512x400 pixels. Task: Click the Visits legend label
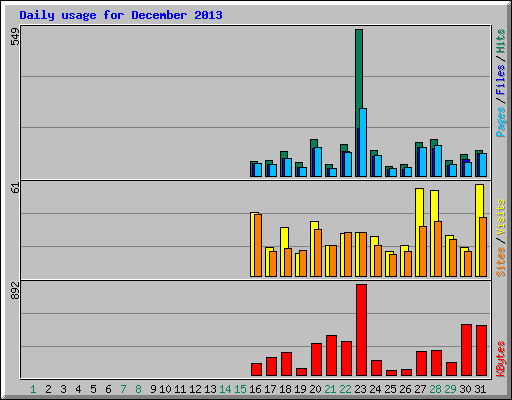point(501,218)
